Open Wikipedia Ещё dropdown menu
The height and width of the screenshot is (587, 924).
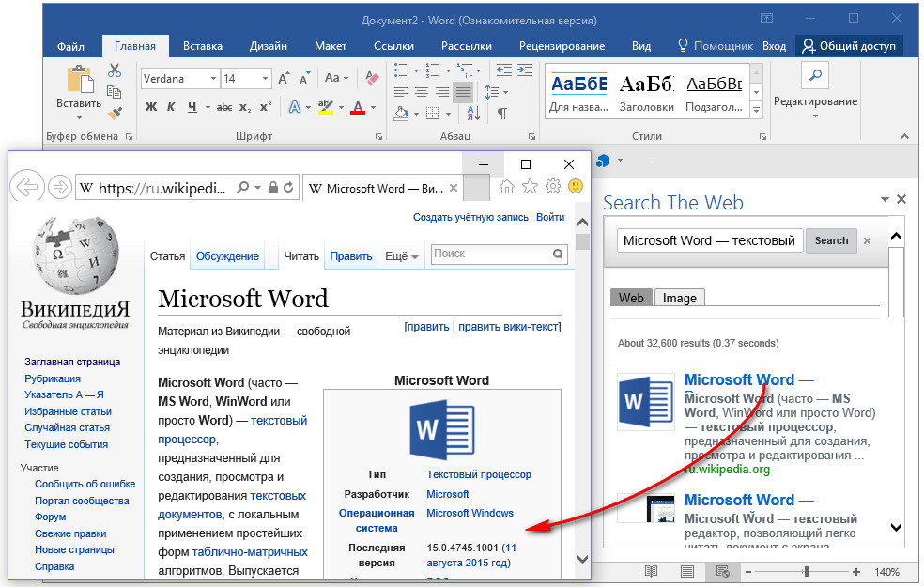pyautogui.click(x=401, y=256)
